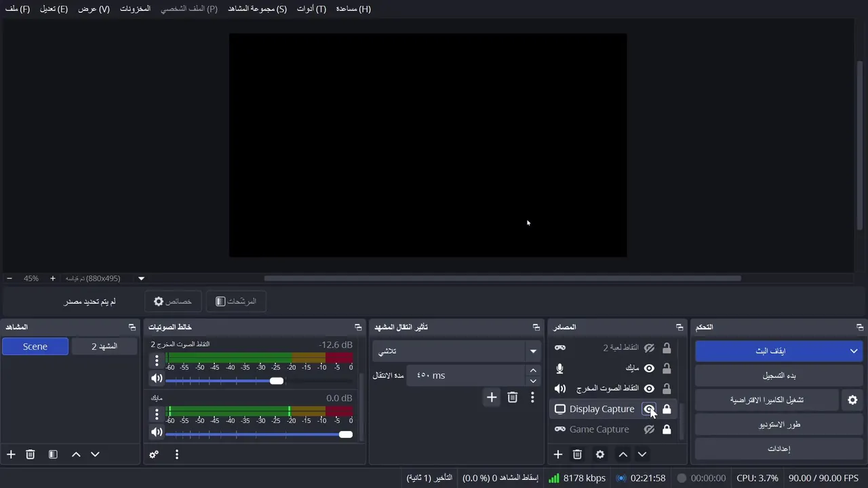Unlock the Display Capture source
This screenshot has height=488, width=868.
(667, 409)
